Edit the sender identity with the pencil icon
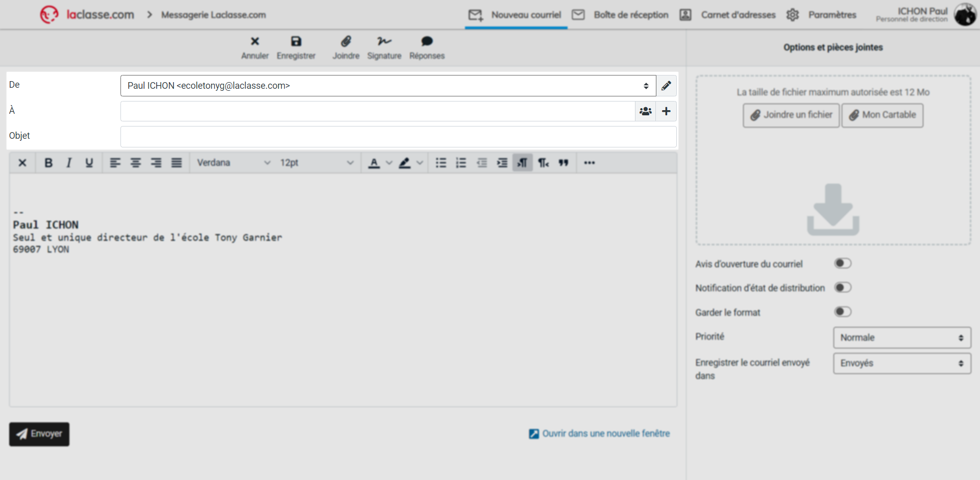Viewport: 980px width, 480px height. (x=666, y=85)
